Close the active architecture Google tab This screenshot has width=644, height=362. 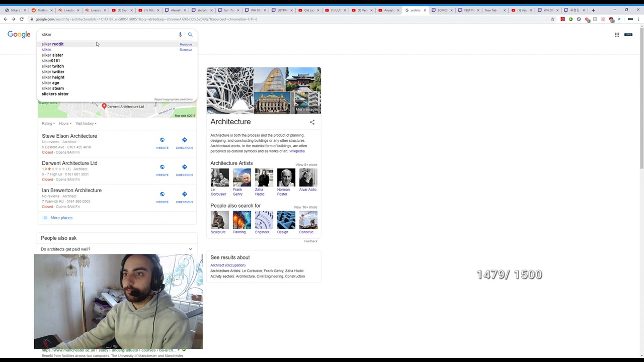pyautogui.click(x=425, y=10)
